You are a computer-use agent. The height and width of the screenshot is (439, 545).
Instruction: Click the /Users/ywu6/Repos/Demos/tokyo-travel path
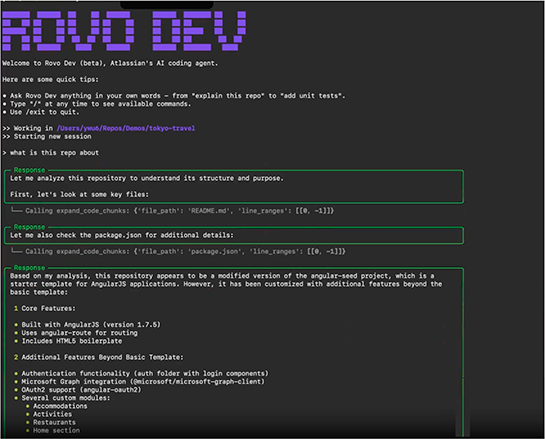pos(126,128)
